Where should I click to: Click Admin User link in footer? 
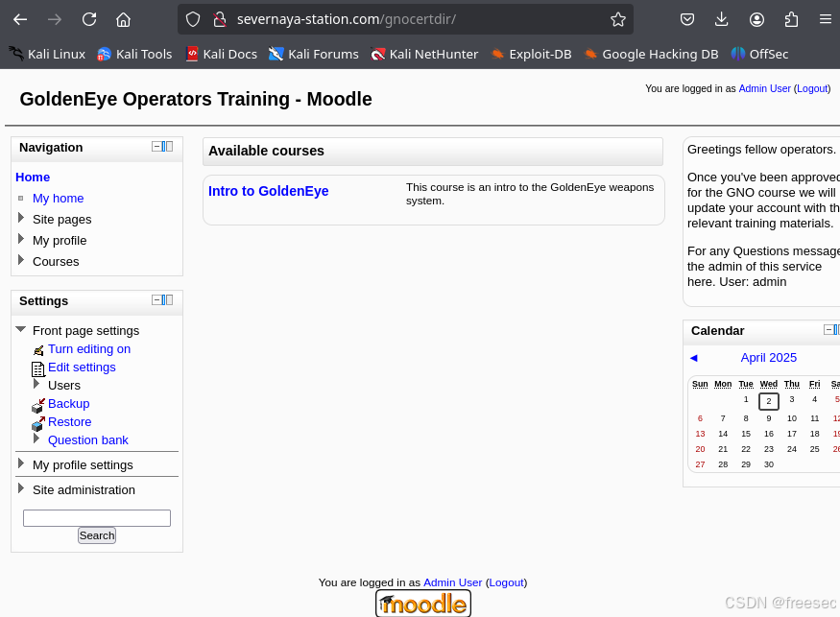point(453,582)
